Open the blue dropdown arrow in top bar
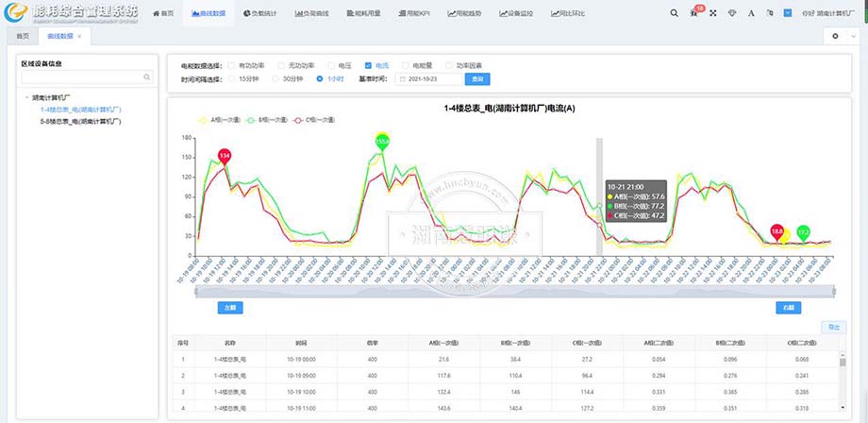Image resolution: width=868 pixels, height=423 pixels. pyautogui.click(x=789, y=14)
